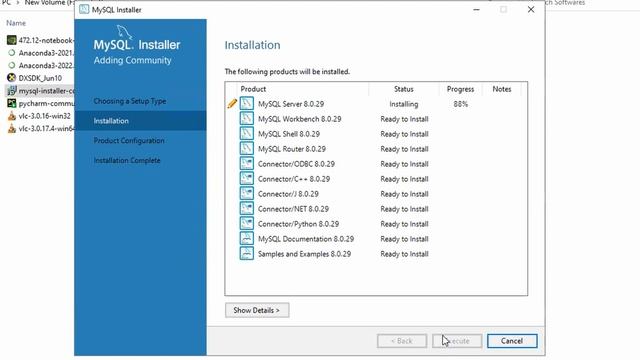The image size is (640, 360).
Task: Click the Samples and Examples 8.0.29 icon
Action: [x=247, y=253]
